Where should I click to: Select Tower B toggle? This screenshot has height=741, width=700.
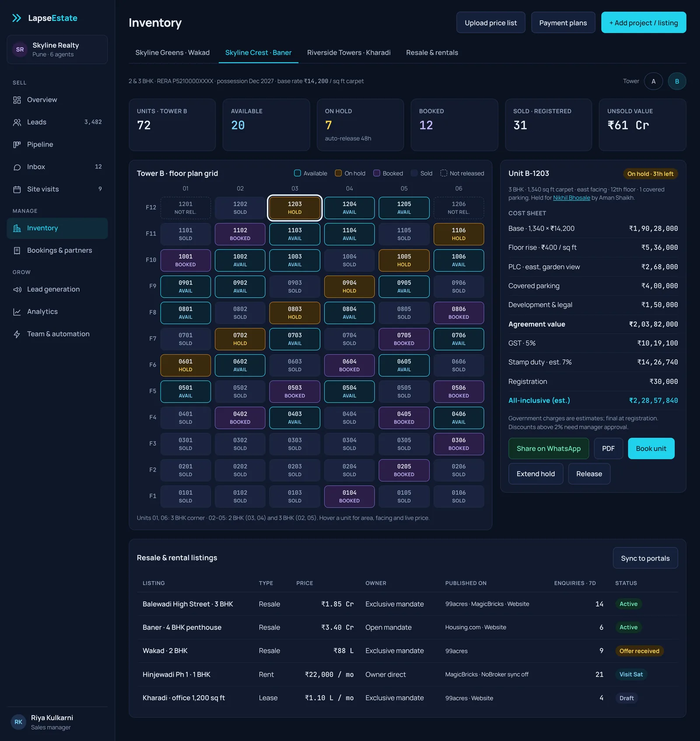point(677,81)
